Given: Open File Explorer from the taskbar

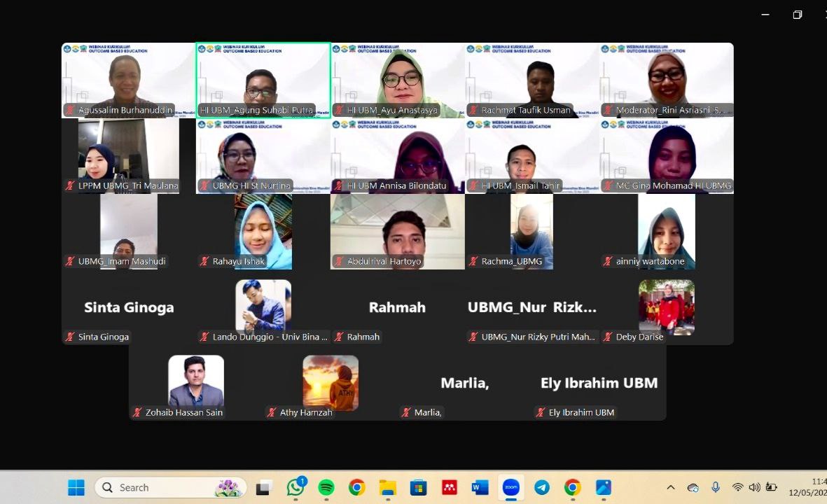Looking at the screenshot, I should click(x=387, y=487).
